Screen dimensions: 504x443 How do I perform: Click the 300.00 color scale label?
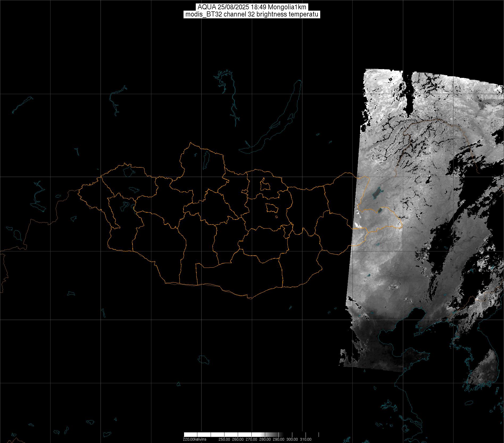coord(292,439)
